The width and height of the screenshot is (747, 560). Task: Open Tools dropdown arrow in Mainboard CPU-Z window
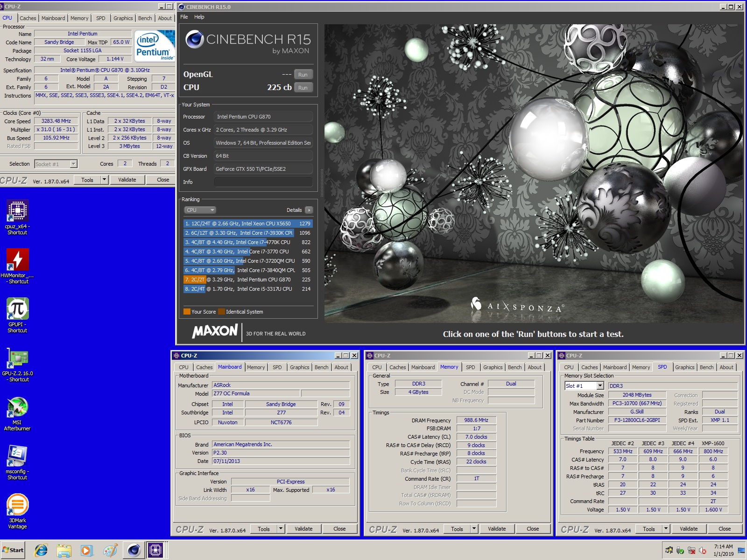tap(281, 529)
